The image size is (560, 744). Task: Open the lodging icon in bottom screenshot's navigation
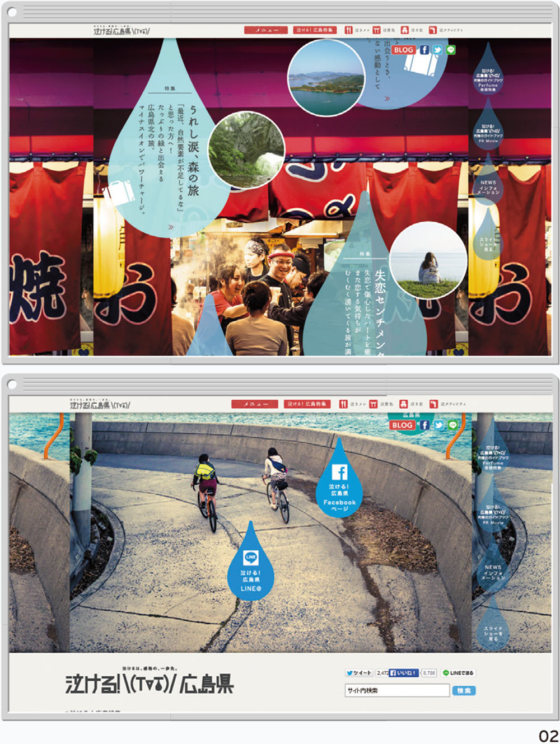403,404
